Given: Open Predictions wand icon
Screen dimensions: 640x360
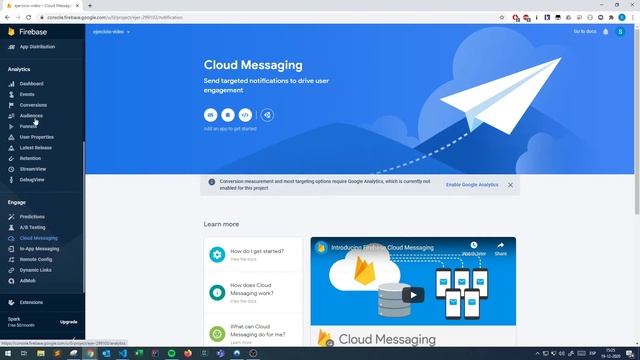Looking at the screenshot, I should tap(11, 217).
